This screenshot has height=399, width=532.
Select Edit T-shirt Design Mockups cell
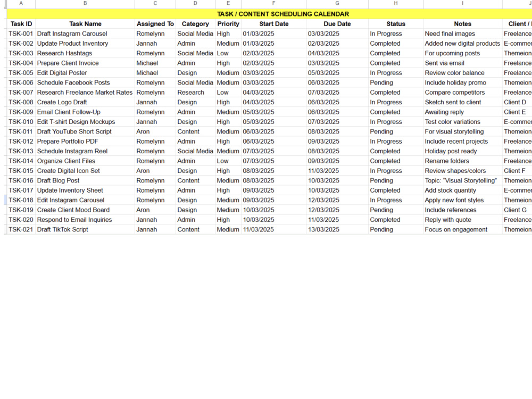85,122
